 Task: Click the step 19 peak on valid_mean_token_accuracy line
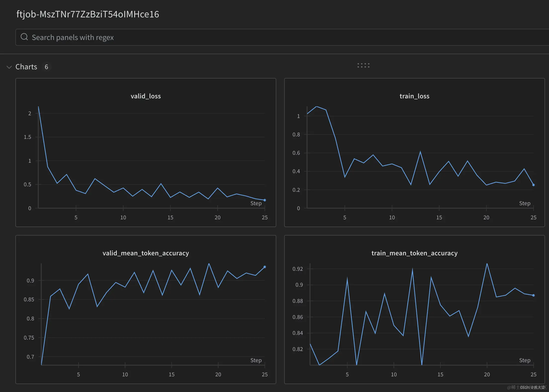[209, 264]
